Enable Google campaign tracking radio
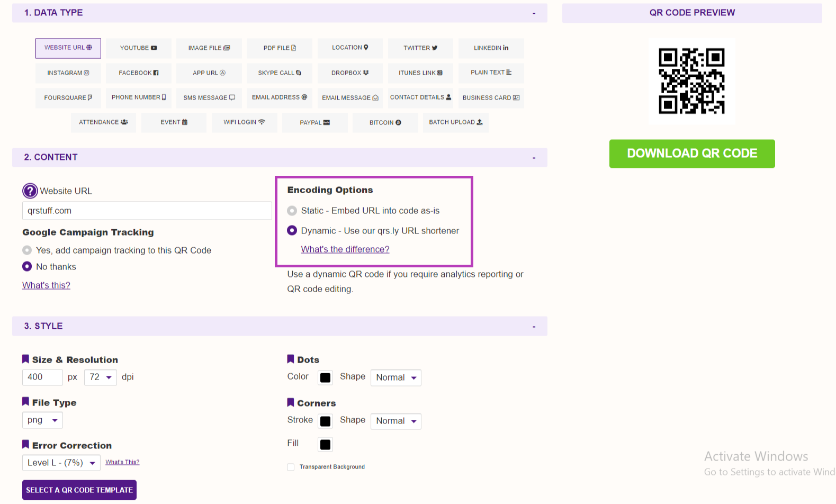836x504 pixels. [x=27, y=250]
